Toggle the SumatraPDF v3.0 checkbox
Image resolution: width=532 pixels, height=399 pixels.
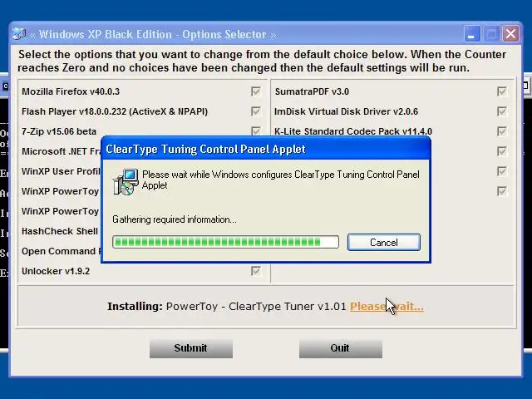502,91
